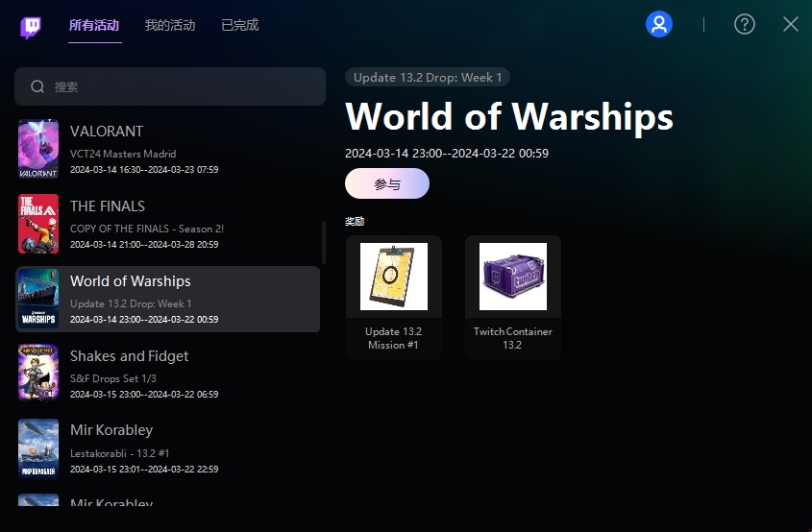This screenshot has height=532, width=812.
Task: Select the VALORANT game cover thumbnail
Action: 38,149
